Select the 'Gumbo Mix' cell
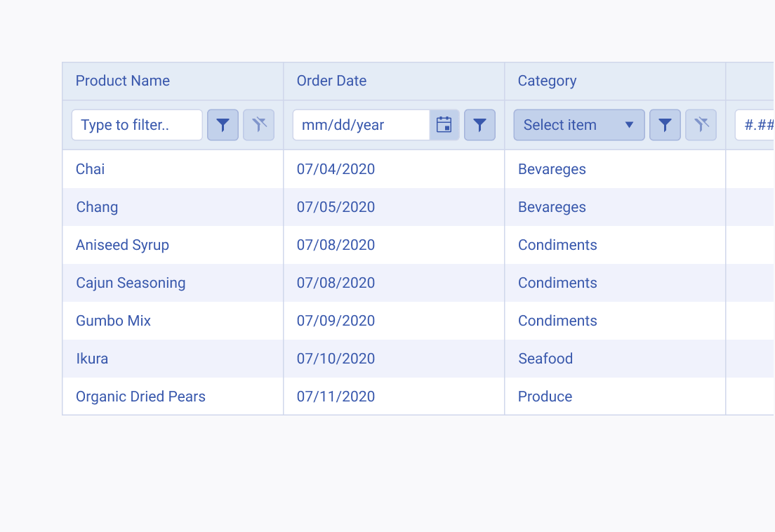 (173, 321)
